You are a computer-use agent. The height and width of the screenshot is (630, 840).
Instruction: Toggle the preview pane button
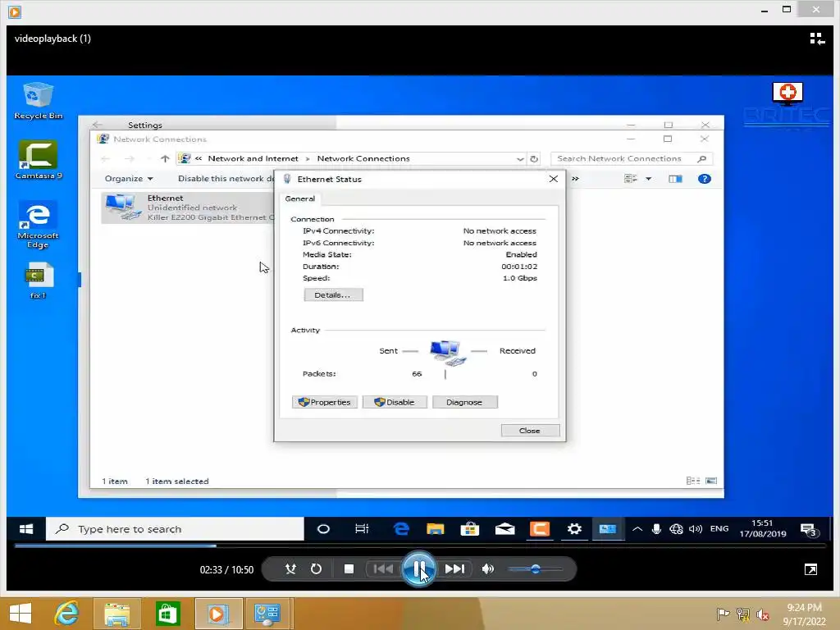pyautogui.click(x=676, y=179)
